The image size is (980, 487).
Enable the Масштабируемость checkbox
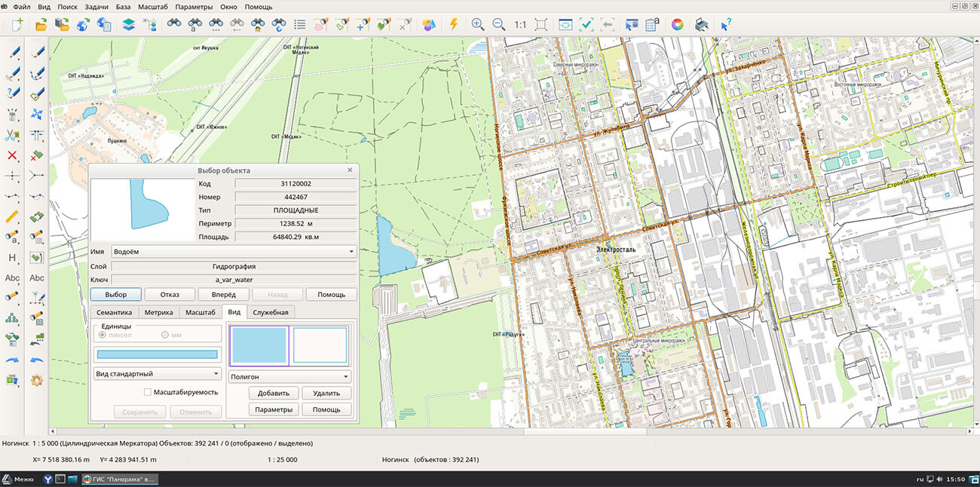pos(148,392)
